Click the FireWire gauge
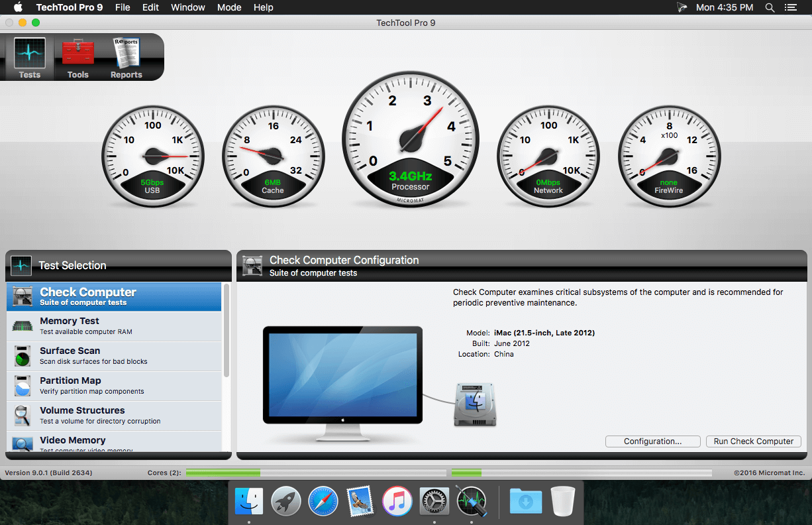 [669, 156]
